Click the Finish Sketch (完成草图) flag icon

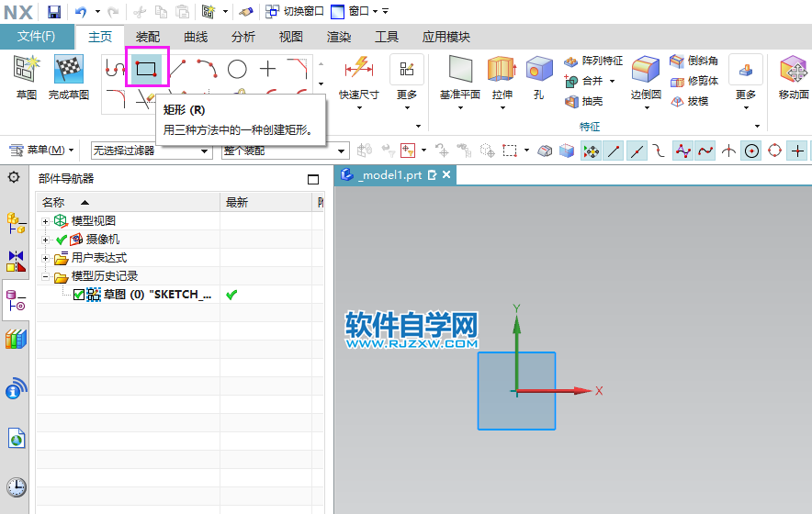[69, 70]
